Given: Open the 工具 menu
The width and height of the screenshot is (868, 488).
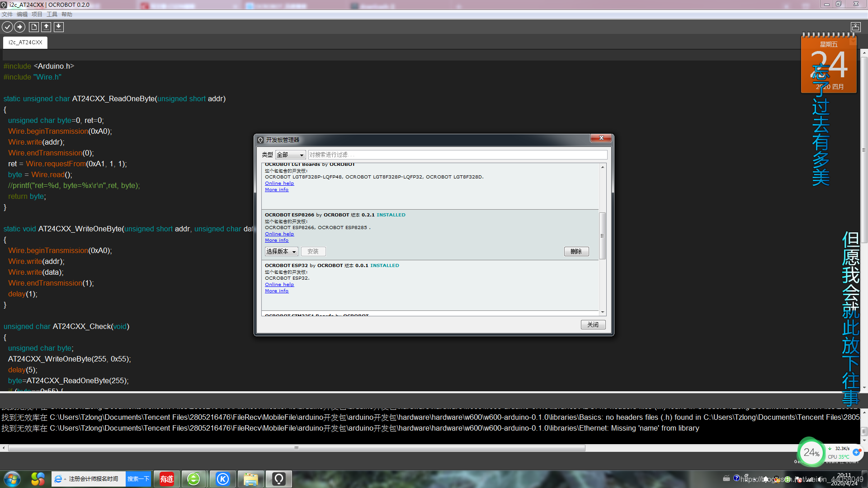Looking at the screenshot, I should (x=52, y=14).
